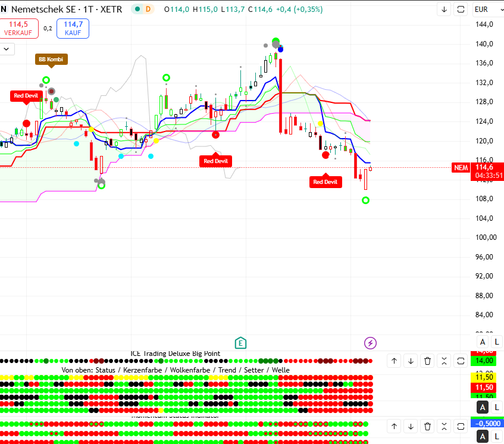The width and height of the screenshot is (504, 444).
Task: Toggle auto scale 'A' on main chart
Action: point(483,341)
